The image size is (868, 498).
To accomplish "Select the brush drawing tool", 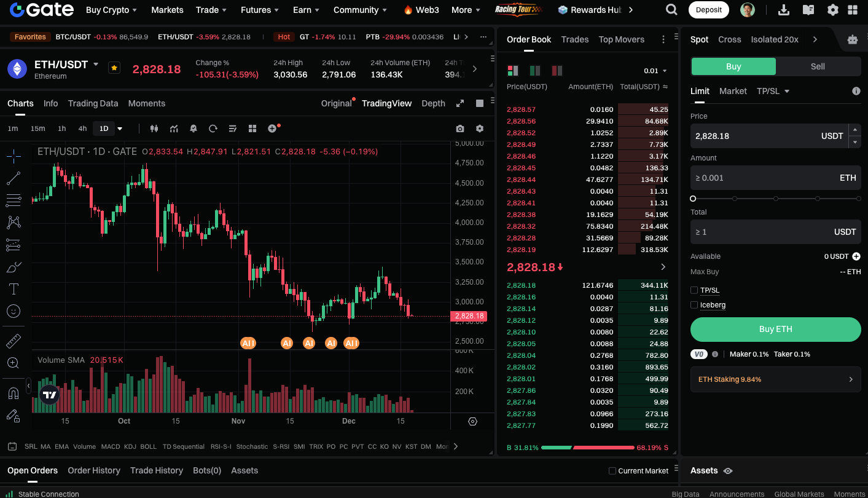I will (14, 267).
